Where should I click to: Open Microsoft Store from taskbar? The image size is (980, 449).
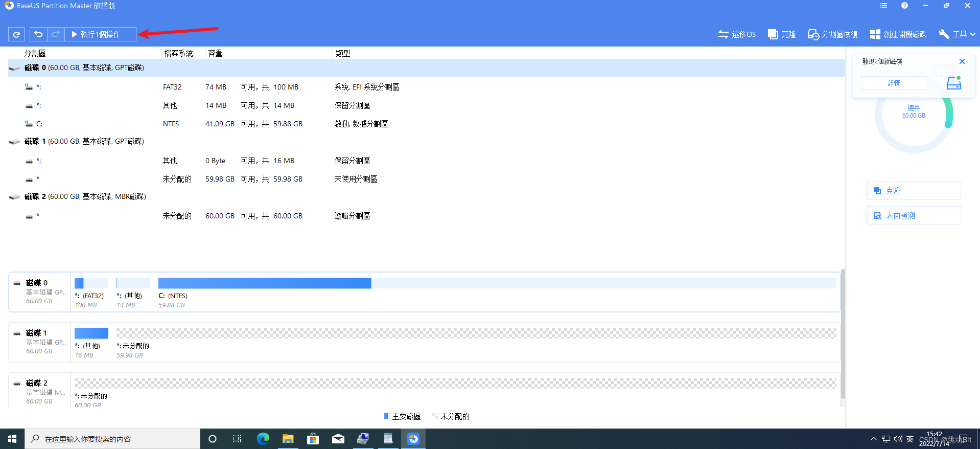[x=313, y=439]
